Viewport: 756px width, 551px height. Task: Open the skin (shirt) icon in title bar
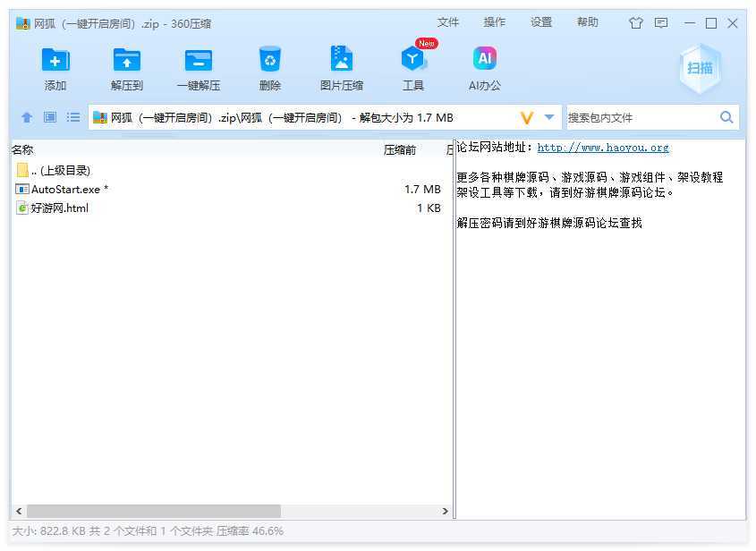tap(636, 23)
